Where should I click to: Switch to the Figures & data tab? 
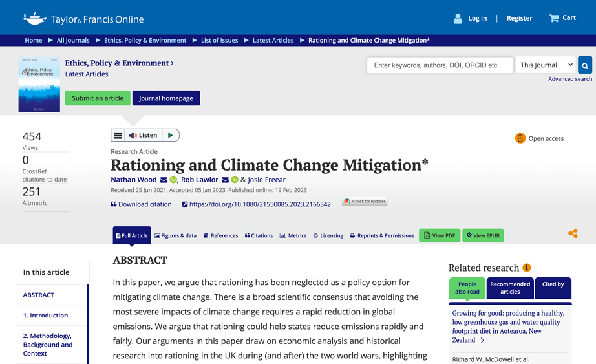point(175,236)
